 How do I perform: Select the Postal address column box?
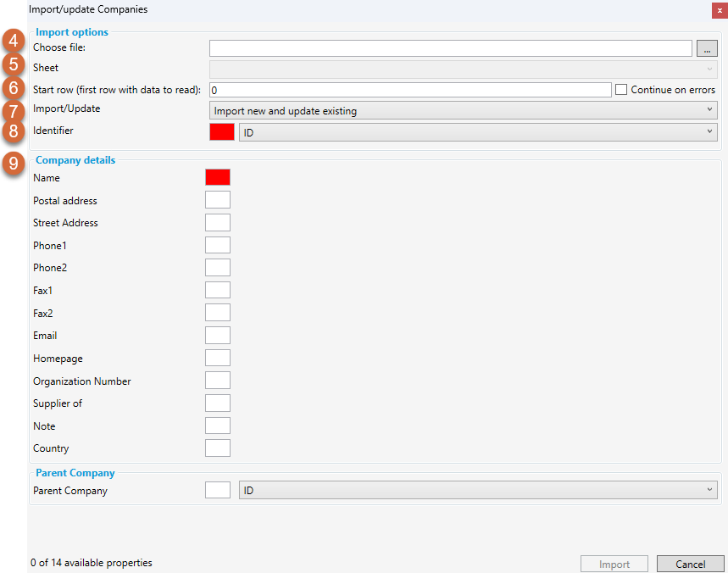(218, 200)
